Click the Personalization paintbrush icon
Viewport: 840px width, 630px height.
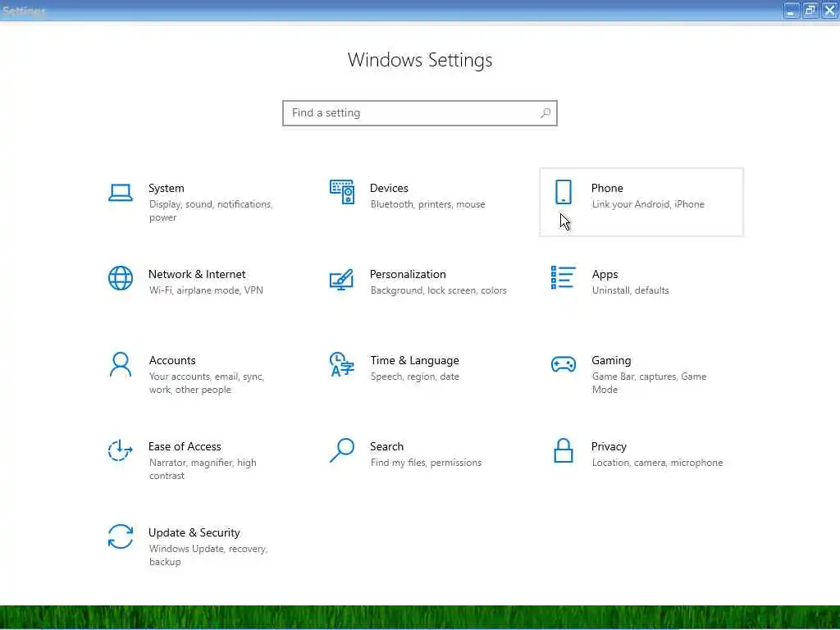point(342,279)
